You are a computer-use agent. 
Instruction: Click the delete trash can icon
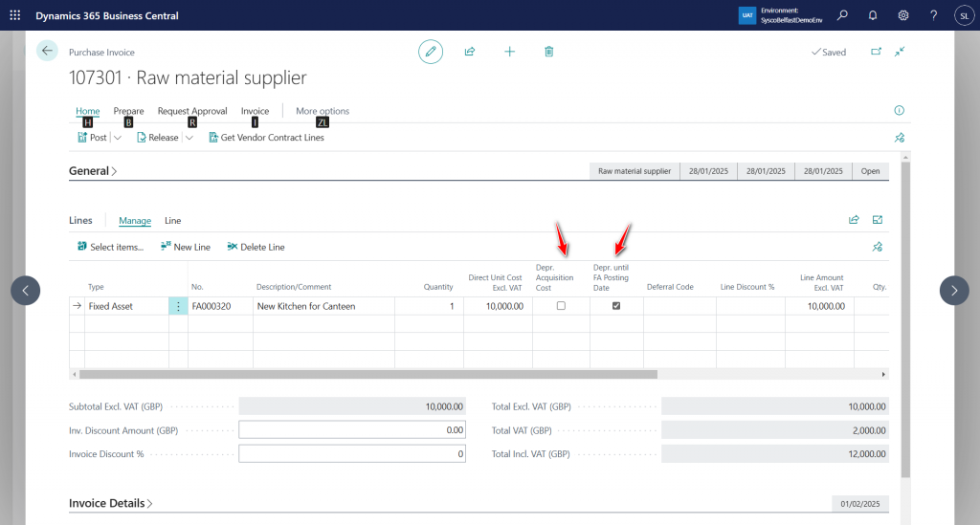[548, 52]
